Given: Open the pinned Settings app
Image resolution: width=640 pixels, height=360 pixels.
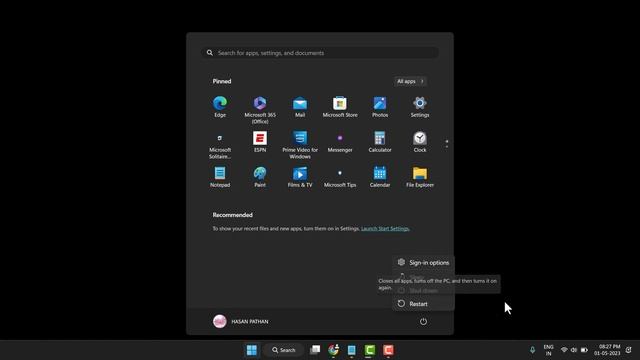Looking at the screenshot, I should pos(420,107).
